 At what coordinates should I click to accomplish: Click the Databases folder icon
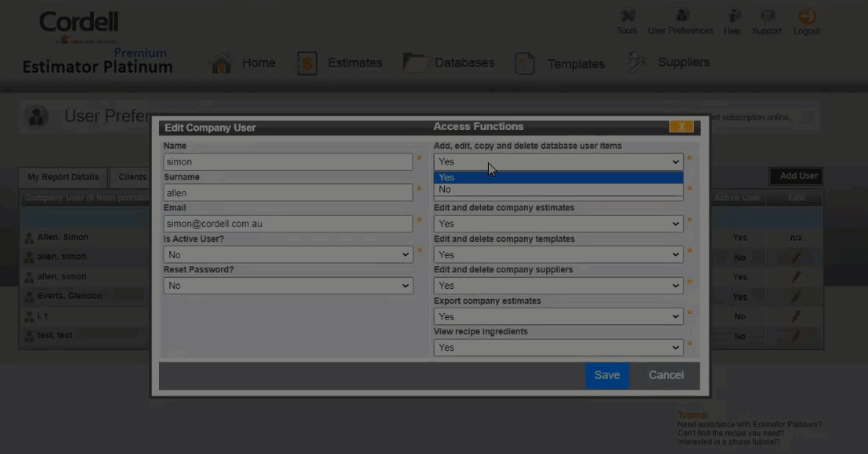point(416,63)
